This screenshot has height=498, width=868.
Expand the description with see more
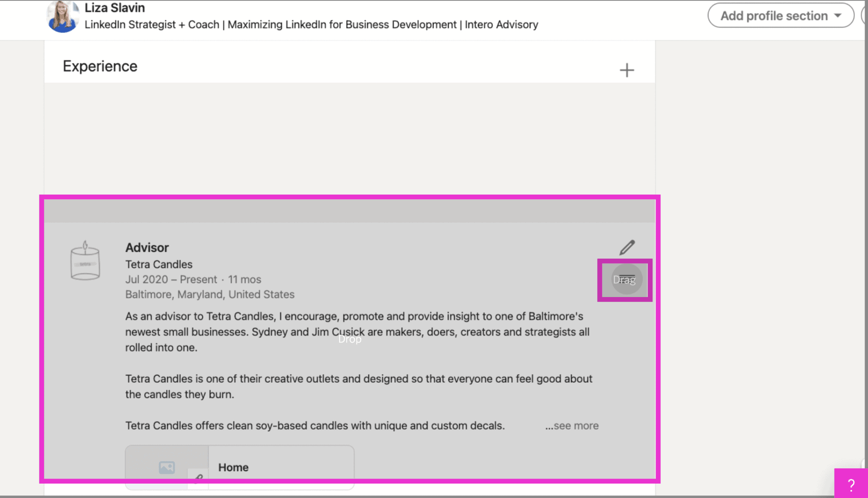tap(571, 426)
